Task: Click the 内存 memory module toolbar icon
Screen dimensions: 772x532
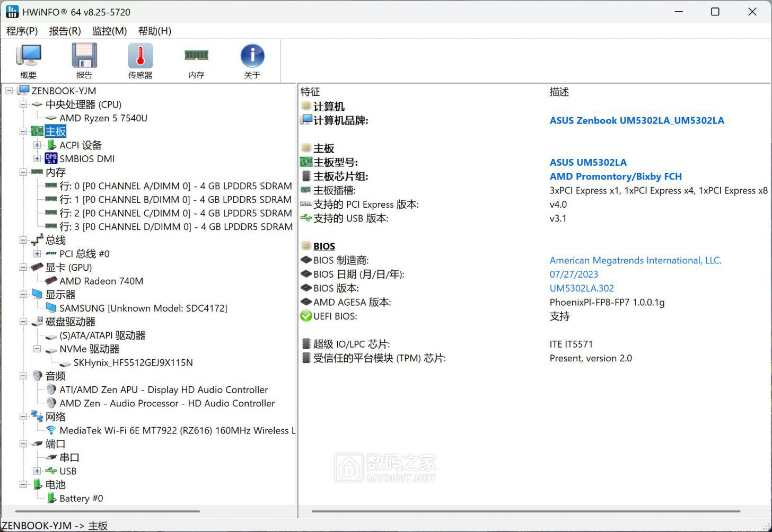Action: coord(196,55)
